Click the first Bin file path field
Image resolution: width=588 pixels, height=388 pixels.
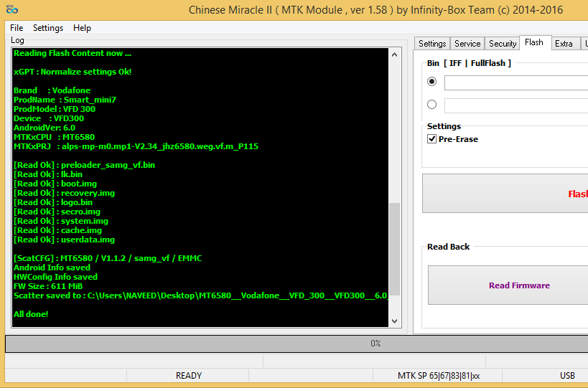pos(515,82)
